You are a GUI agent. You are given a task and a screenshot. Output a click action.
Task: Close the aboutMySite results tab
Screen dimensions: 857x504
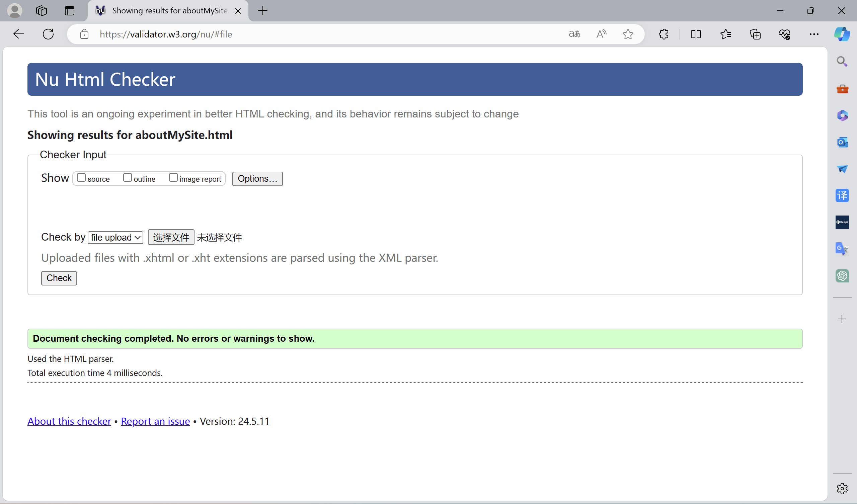tap(238, 11)
